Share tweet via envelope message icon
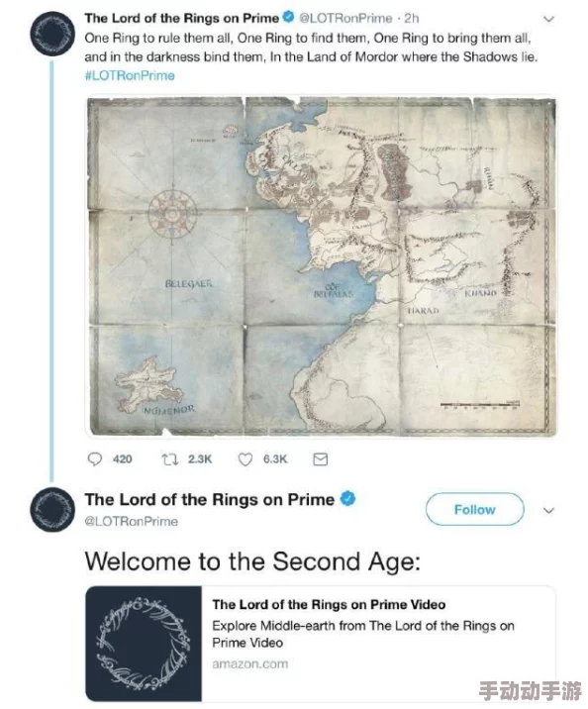The image size is (588, 709). 320,459
